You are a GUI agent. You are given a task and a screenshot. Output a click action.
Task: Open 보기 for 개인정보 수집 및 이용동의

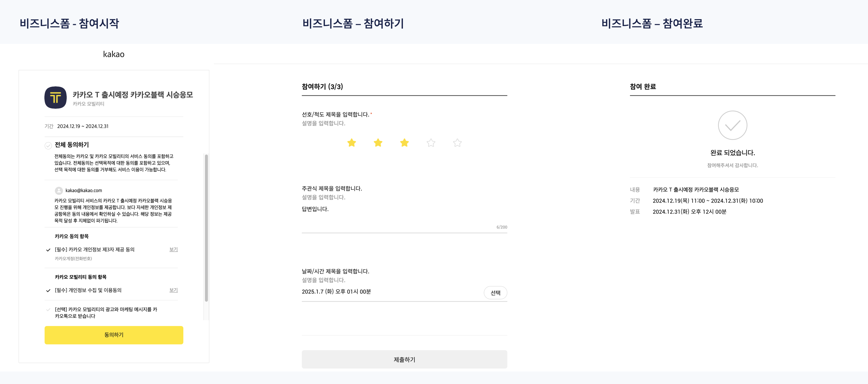tap(174, 290)
